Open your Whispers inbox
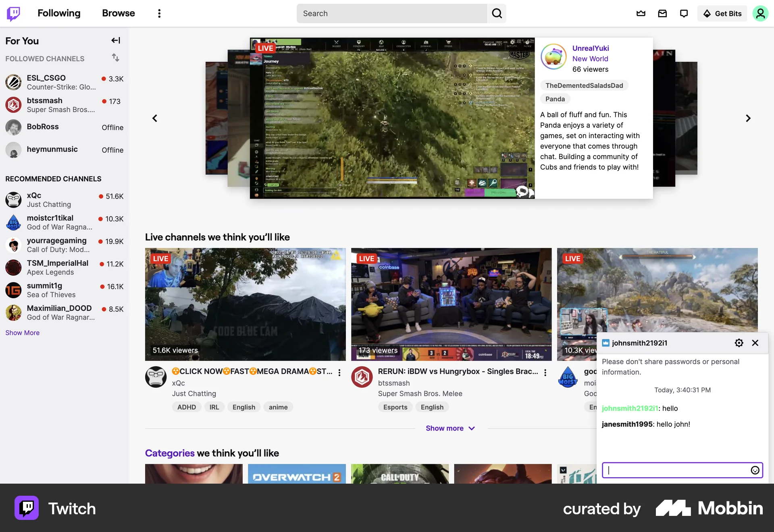 [x=684, y=13]
